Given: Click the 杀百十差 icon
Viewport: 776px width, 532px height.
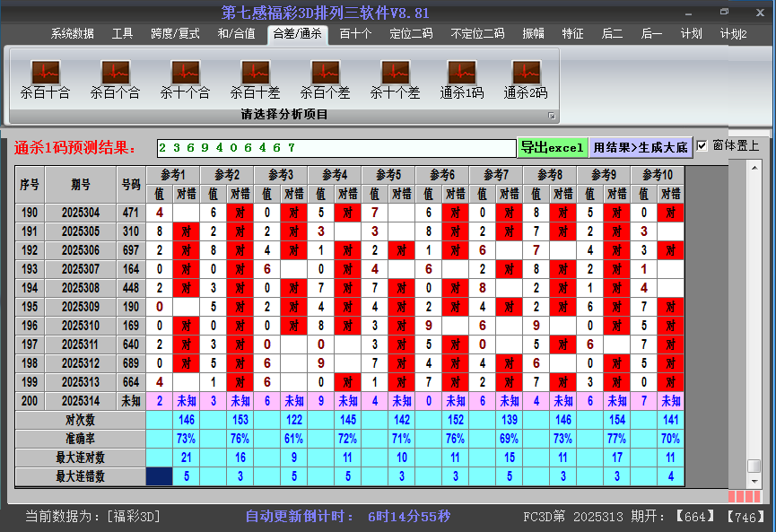Looking at the screenshot, I should coord(255,78).
